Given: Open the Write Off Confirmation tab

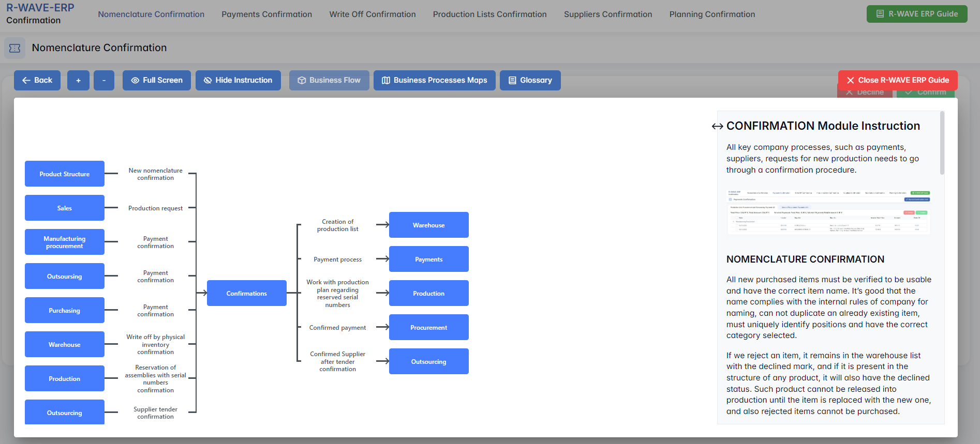Looking at the screenshot, I should [x=372, y=14].
